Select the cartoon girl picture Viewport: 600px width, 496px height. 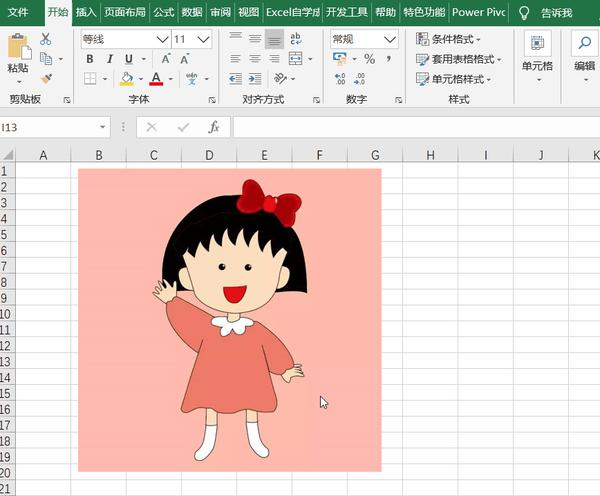tap(230, 320)
